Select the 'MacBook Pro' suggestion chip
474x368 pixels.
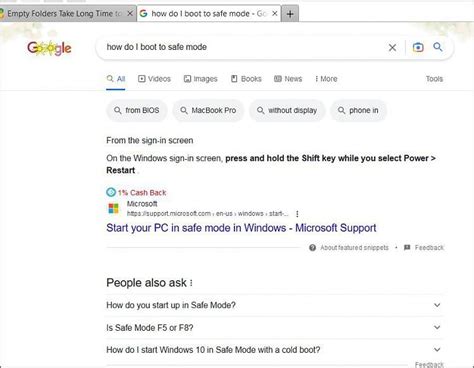point(208,110)
